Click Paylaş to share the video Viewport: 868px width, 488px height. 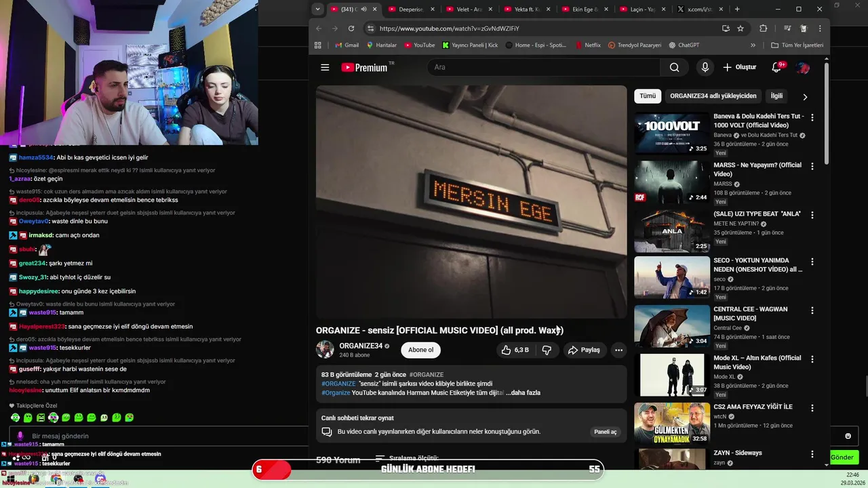coord(584,350)
